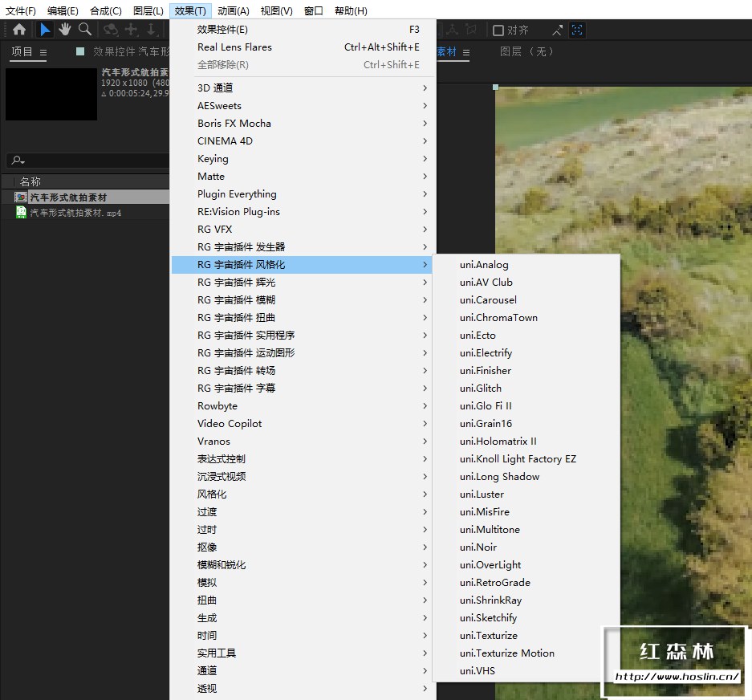
Task: Toggle the 对齐 snapping checkbox
Action: (498, 31)
